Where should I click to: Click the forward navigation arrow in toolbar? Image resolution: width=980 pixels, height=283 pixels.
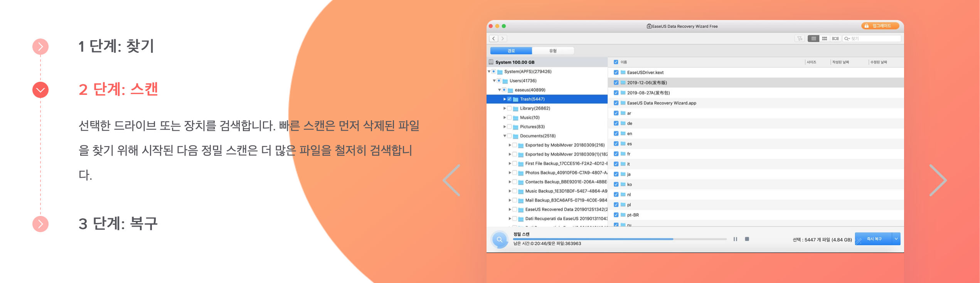(503, 39)
